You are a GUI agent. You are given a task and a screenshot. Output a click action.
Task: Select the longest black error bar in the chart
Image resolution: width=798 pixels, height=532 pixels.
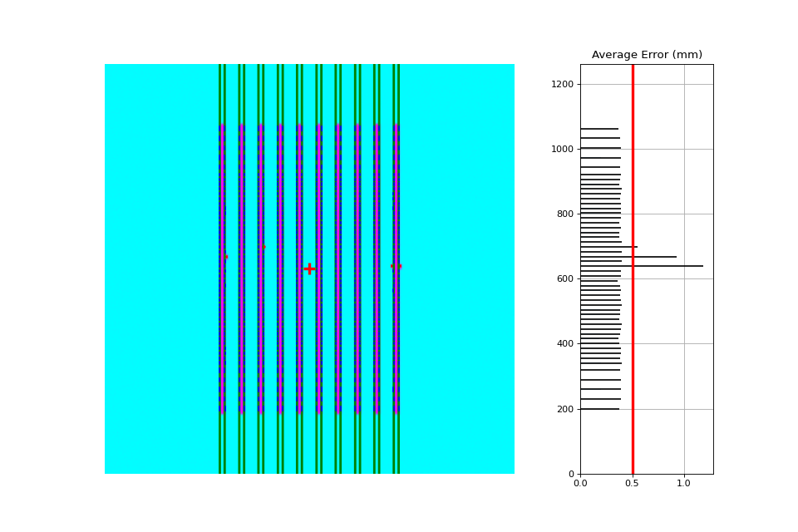642,266
